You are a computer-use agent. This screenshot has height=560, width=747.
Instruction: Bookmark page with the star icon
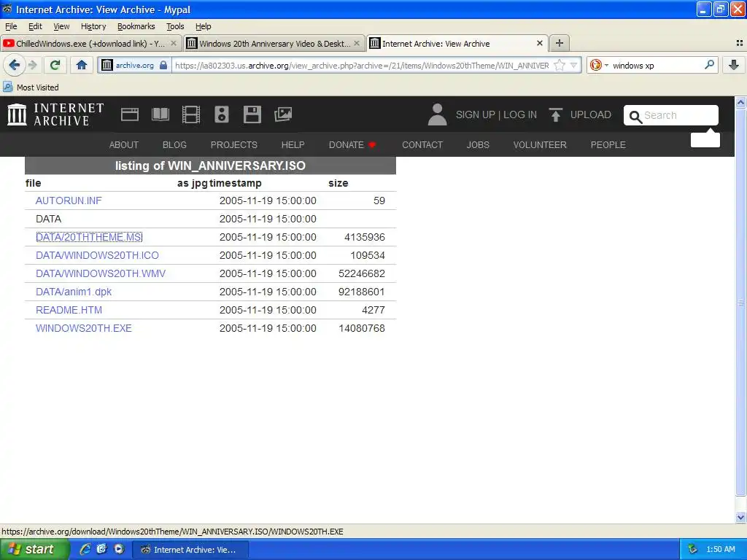(560, 65)
